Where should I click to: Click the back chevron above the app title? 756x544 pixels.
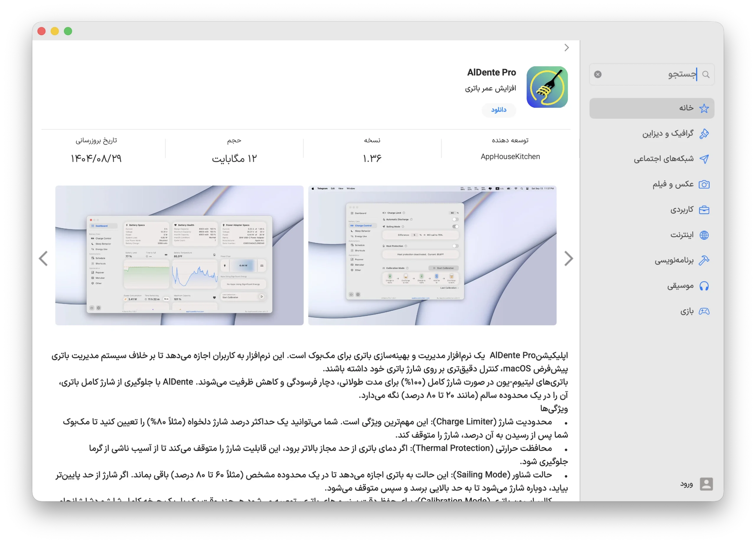567,48
